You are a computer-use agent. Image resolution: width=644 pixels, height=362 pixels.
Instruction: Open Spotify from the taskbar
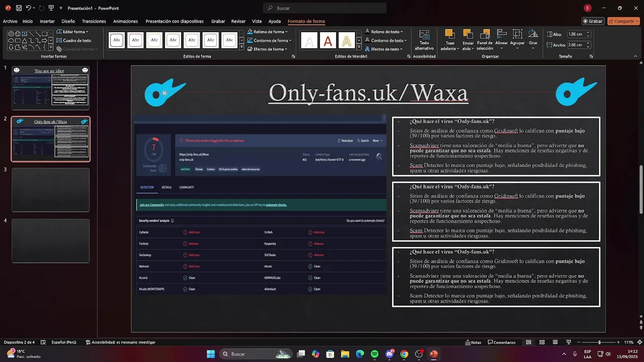(x=375, y=354)
